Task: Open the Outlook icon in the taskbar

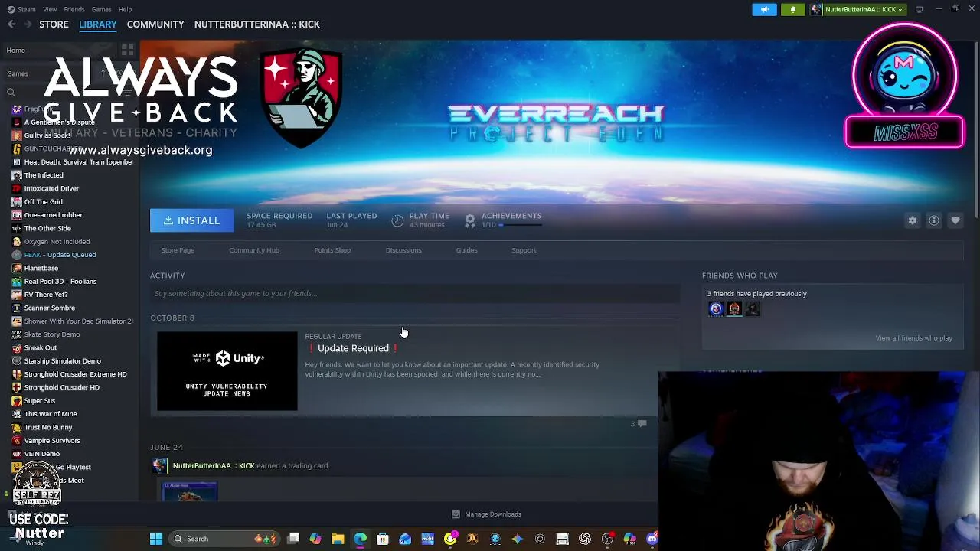Action: tap(405, 539)
